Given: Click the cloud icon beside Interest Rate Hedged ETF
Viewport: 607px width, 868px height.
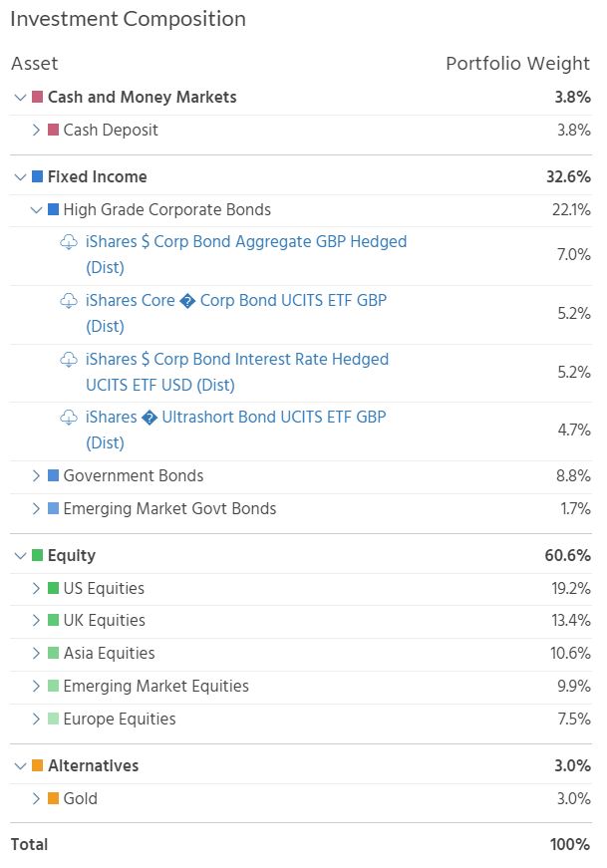Looking at the screenshot, I should [69, 360].
